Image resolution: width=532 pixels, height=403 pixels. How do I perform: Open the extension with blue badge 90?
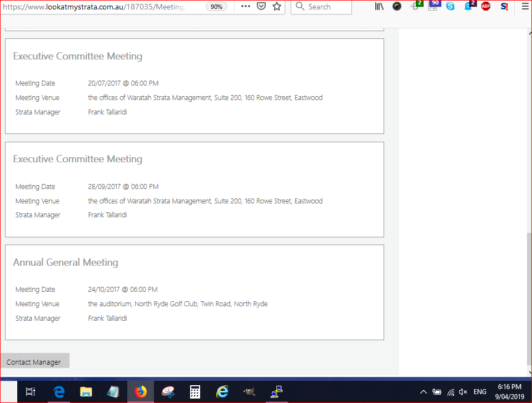433,6
